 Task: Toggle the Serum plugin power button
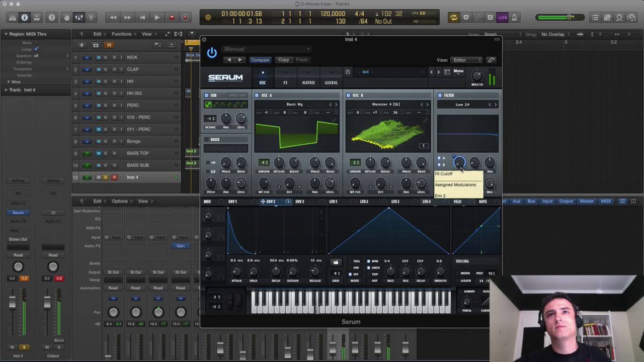point(212,53)
